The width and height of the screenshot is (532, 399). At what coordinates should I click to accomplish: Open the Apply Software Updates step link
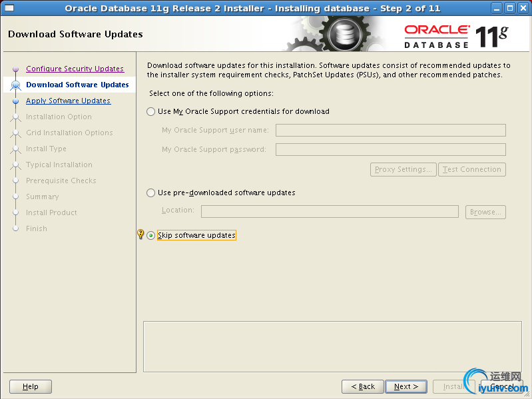[68, 101]
